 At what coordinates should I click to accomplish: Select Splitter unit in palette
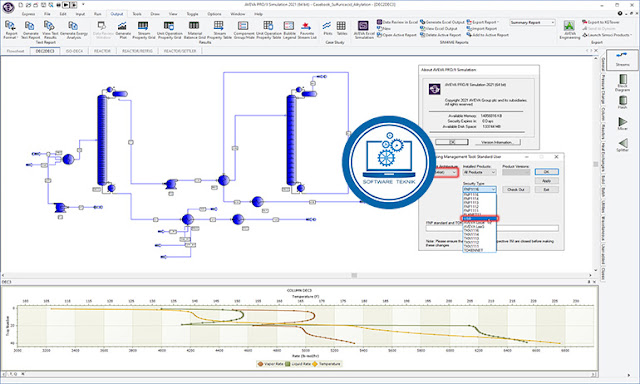(x=622, y=145)
